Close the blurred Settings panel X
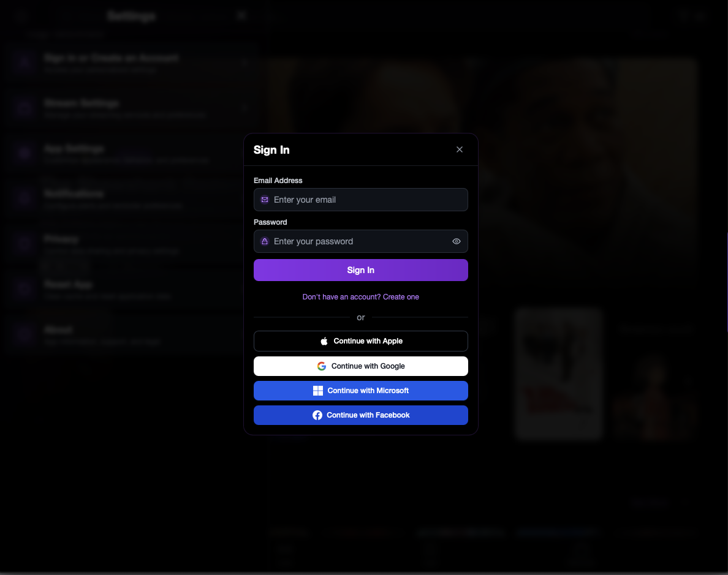Image resolution: width=728 pixels, height=575 pixels. [241, 15]
